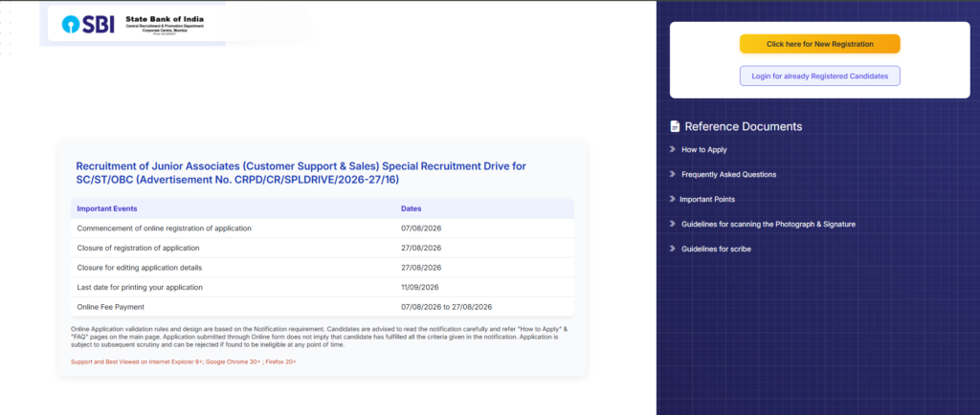Image resolution: width=980 pixels, height=415 pixels.
Task: Open the Important Points link
Action: 707,199
